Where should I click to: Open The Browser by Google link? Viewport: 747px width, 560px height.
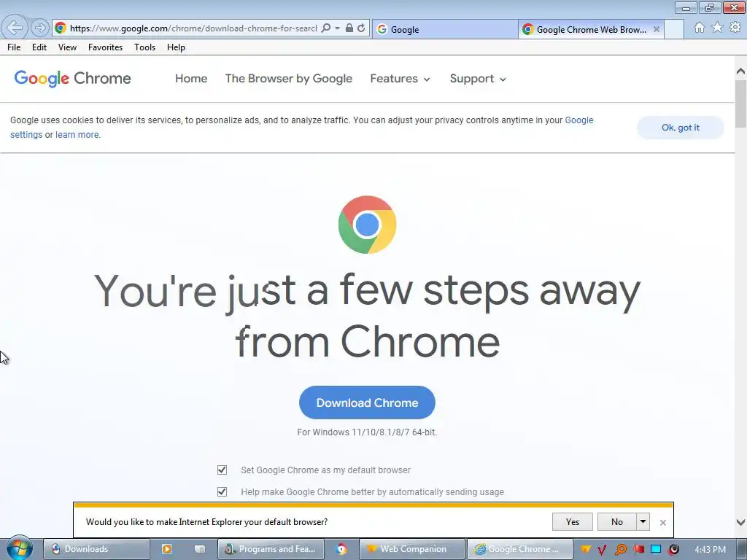(289, 79)
